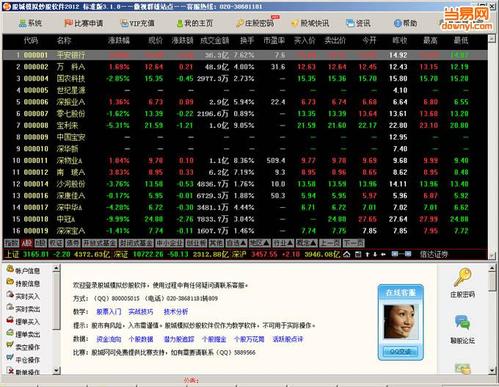Switch to the 创业板 tab
The height and width of the screenshot is (387, 499).
[196, 243]
